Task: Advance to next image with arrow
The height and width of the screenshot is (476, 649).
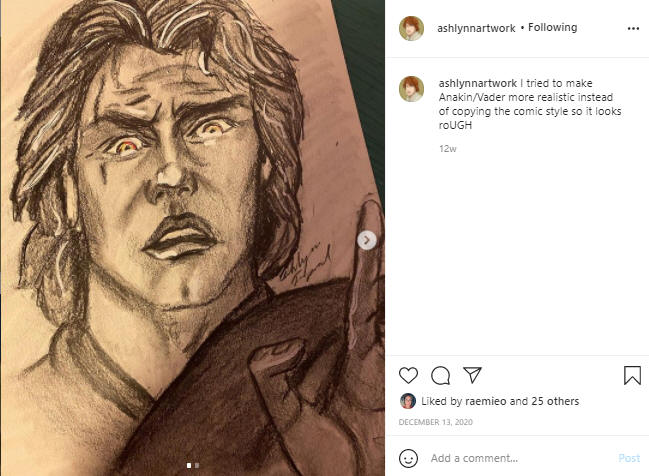Action: click(x=367, y=240)
